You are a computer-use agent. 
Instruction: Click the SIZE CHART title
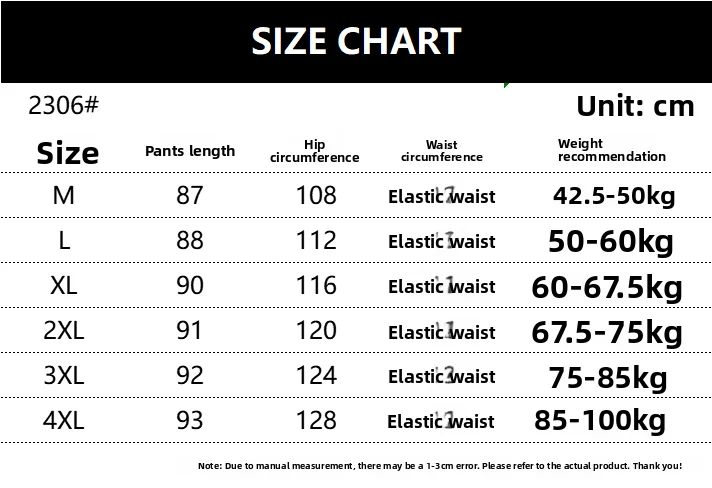[356, 41]
